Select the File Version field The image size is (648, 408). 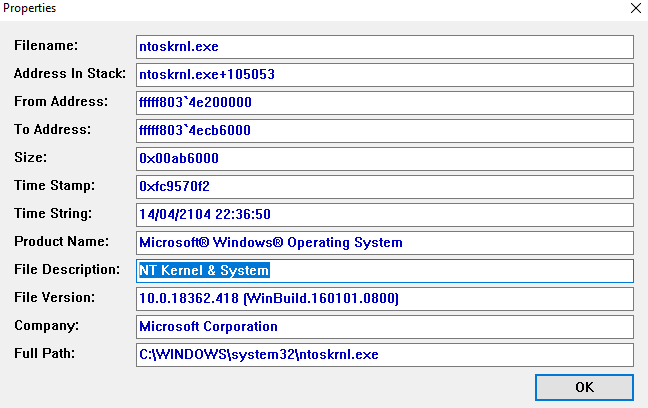point(385,299)
